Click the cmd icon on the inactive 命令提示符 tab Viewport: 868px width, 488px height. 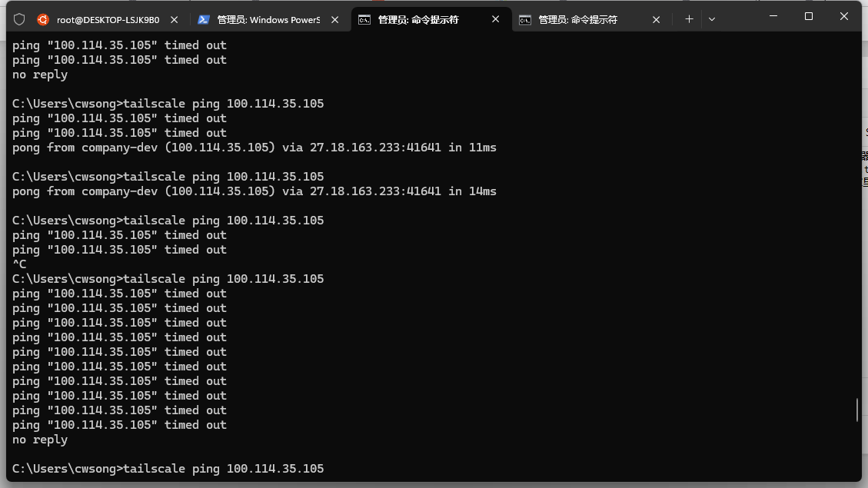coord(525,20)
